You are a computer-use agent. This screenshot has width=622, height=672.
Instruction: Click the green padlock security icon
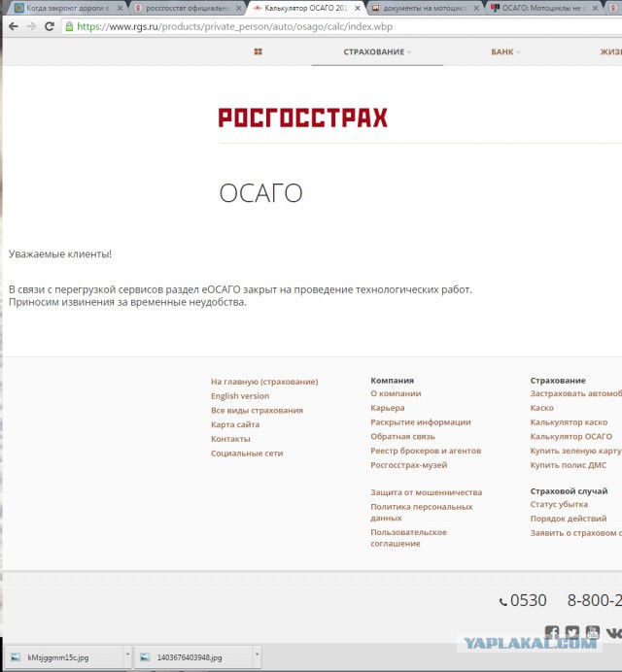click(69, 26)
